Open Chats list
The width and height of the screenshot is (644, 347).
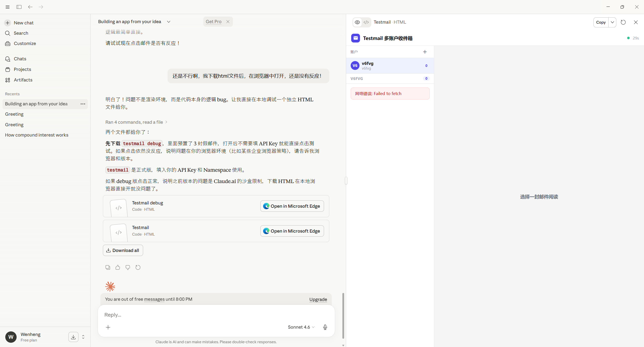coord(45,59)
